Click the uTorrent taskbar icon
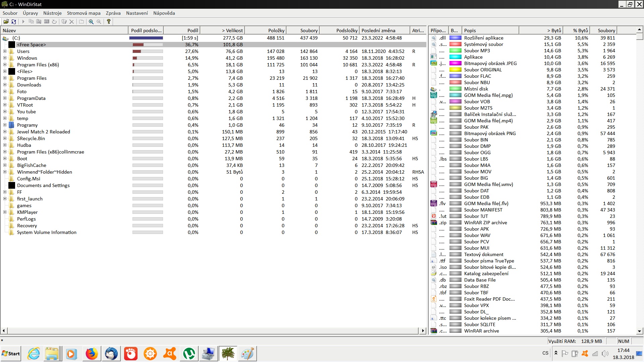The height and width of the screenshot is (362, 644). (189, 354)
